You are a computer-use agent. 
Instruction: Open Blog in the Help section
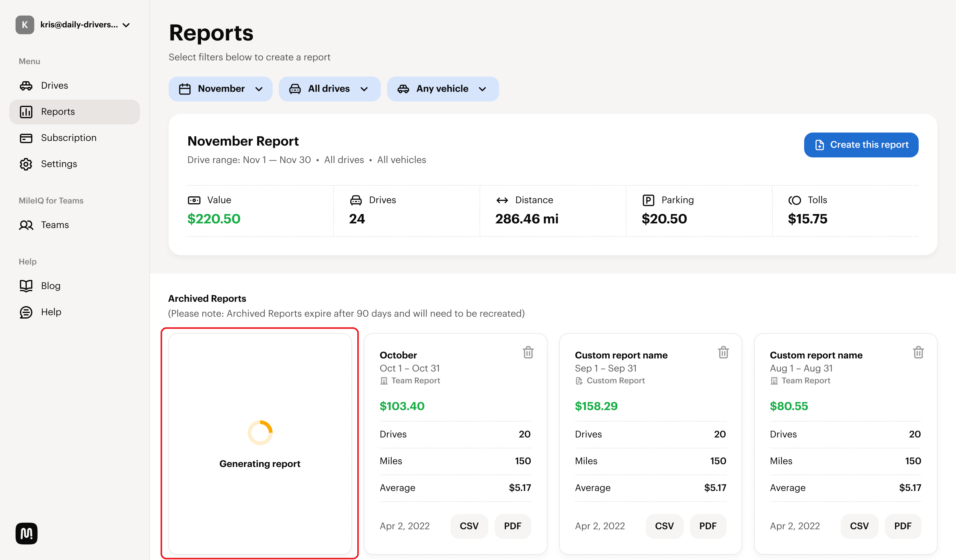coord(75,286)
